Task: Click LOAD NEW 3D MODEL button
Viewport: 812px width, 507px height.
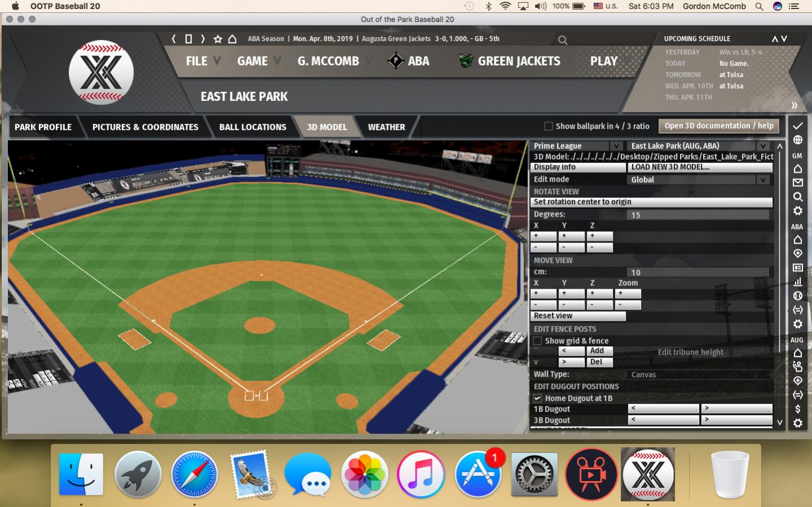Action: click(700, 167)
